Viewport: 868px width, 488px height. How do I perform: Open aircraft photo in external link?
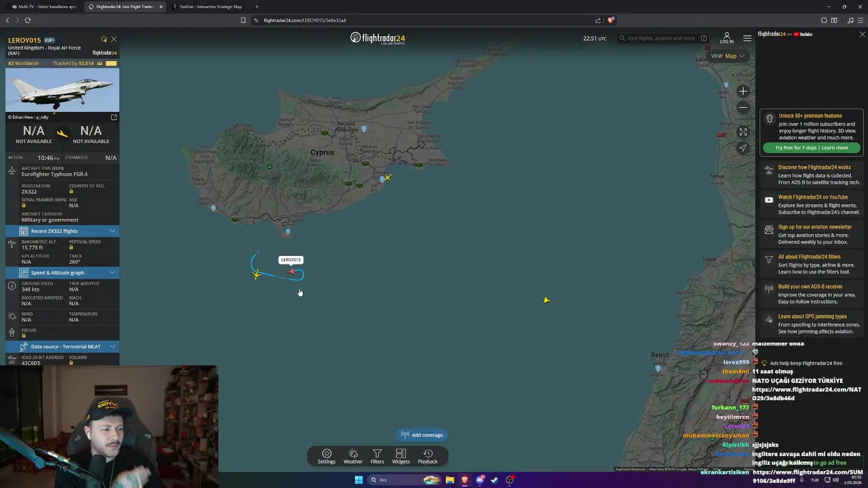pos(114,117)
